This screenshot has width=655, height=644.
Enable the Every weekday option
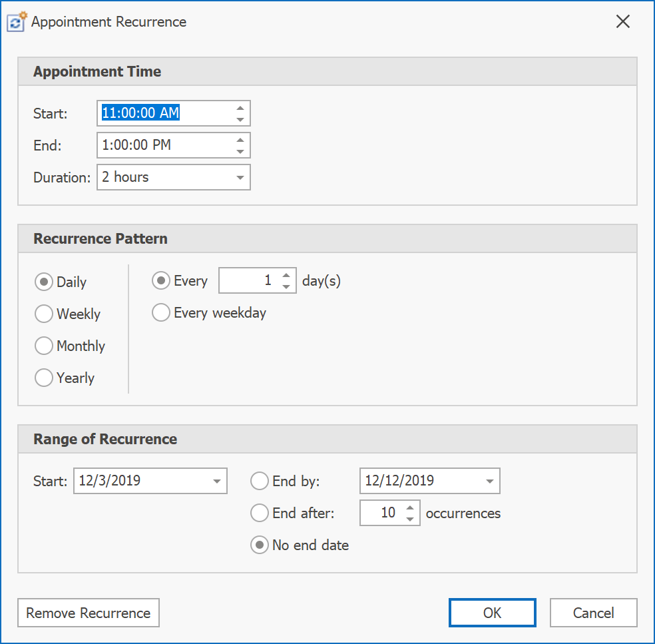coord(161,312)
